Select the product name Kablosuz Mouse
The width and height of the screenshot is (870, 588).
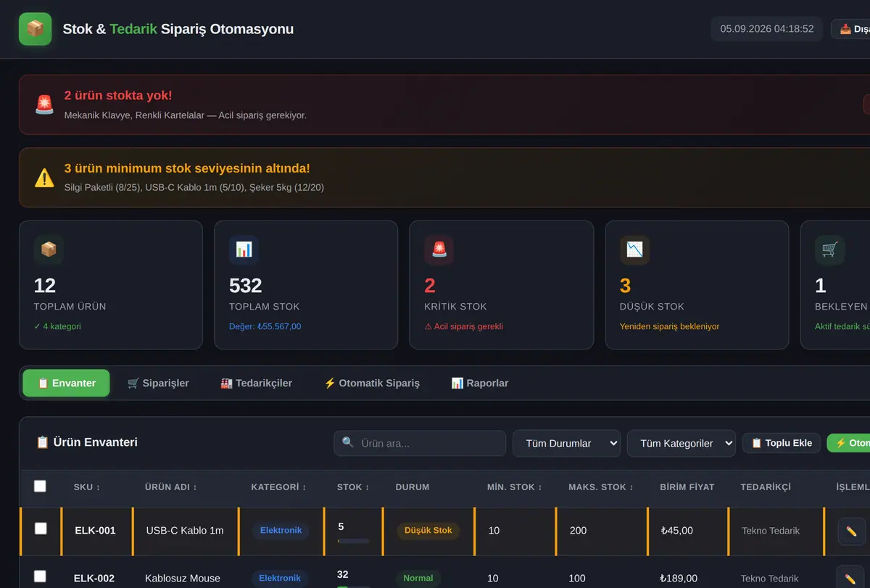[x=183, y=579]
